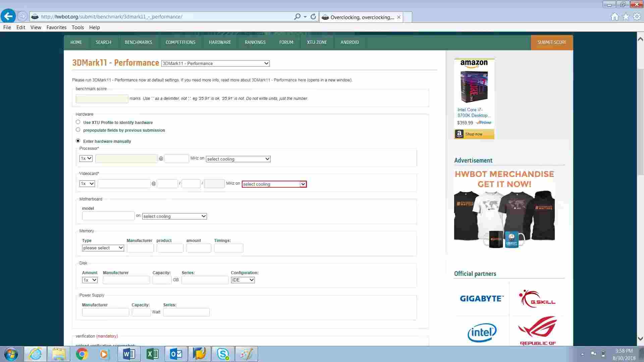Refresh the page with the reload icon
Image resolution: width=644 pixels, height=362 pixels.
(313, 17)
